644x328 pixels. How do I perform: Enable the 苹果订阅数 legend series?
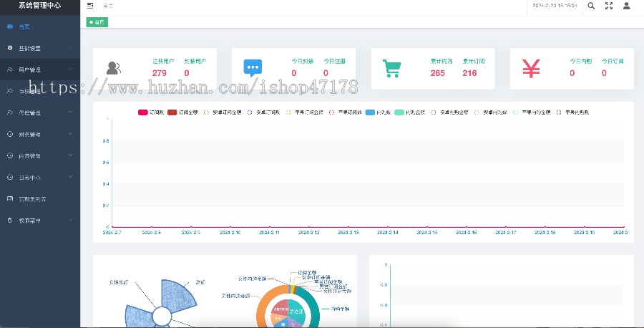pos(346,112)
